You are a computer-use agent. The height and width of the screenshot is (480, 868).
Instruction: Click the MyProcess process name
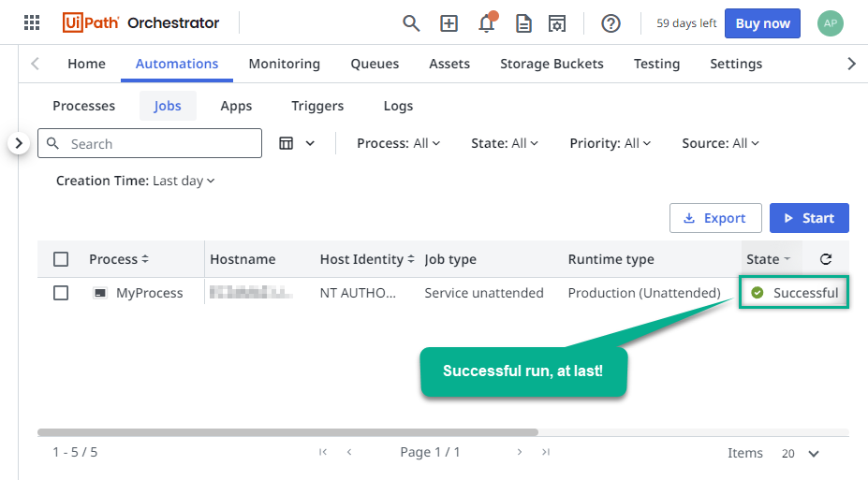(150, 293)
